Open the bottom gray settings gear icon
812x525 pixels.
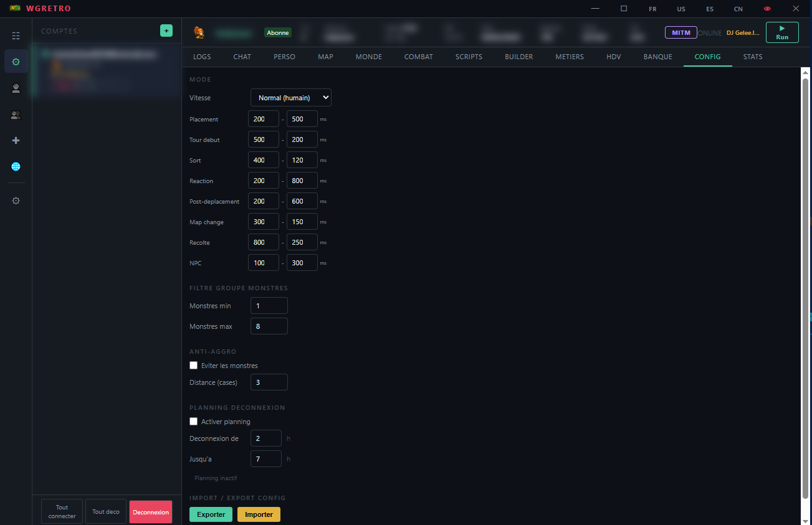pos(16,201)
